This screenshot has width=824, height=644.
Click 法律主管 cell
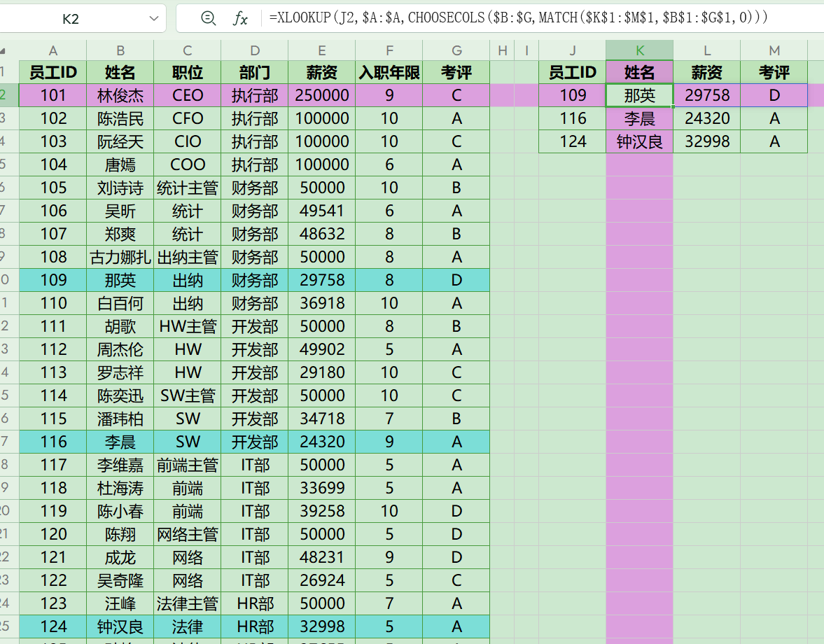188,603
